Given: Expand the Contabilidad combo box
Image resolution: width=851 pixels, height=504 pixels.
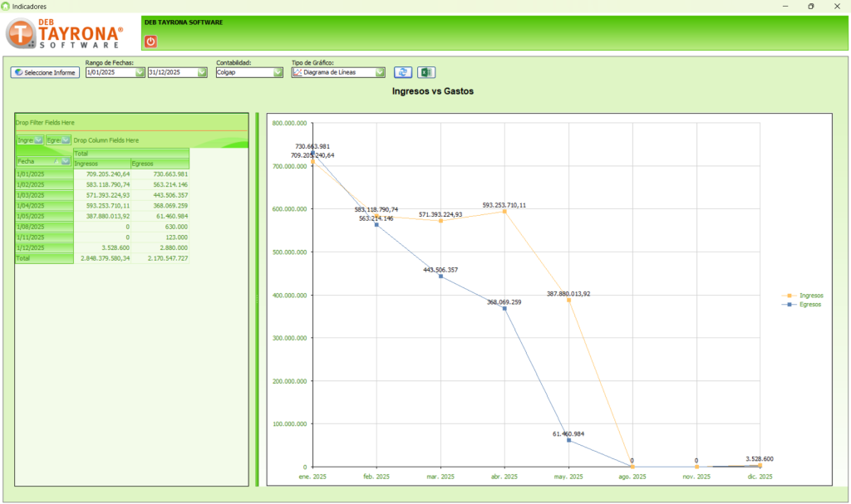Looking at the screenshot, I should pos(278,73).
